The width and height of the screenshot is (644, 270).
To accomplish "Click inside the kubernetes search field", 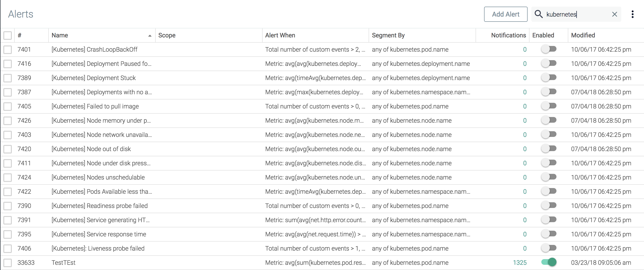I will click(576, 14).
